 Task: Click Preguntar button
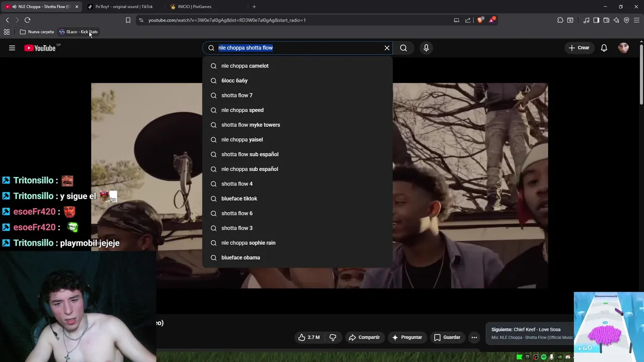click(407, 337)
